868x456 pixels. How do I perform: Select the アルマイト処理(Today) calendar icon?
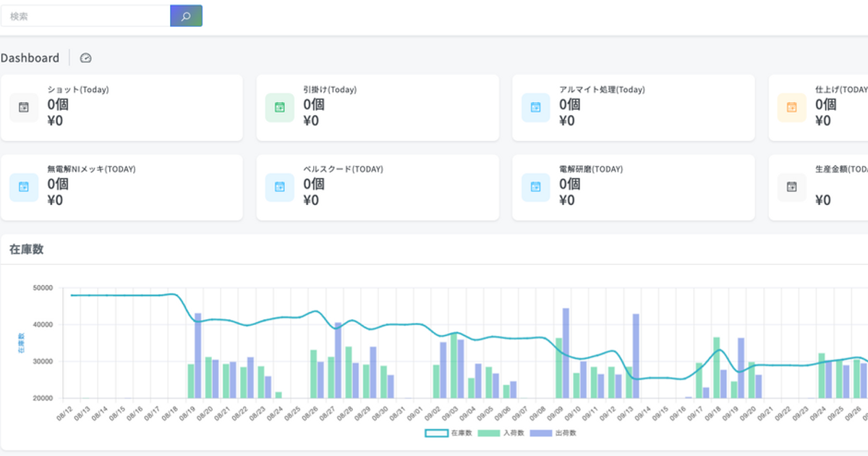tap(536, 107)
